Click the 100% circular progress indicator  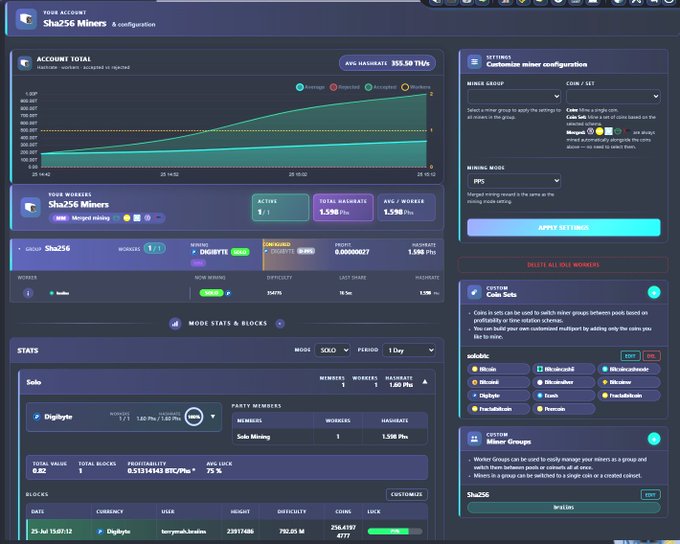point(194,417)
